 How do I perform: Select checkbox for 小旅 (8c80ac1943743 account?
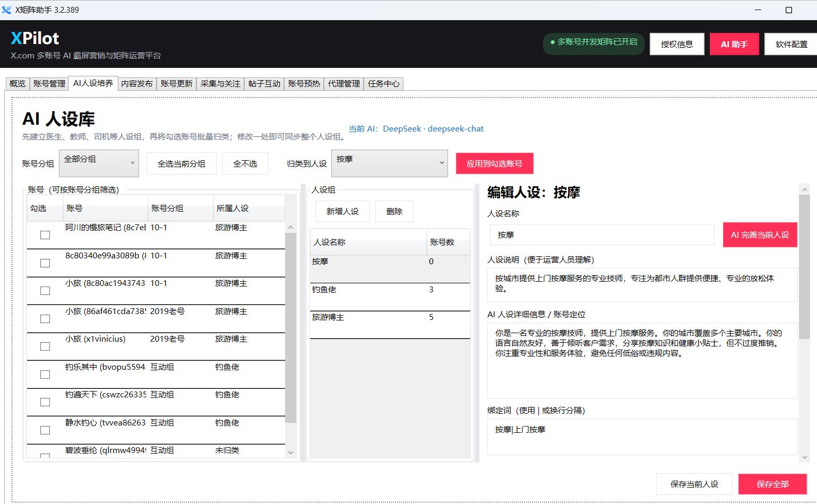(45, 291)
